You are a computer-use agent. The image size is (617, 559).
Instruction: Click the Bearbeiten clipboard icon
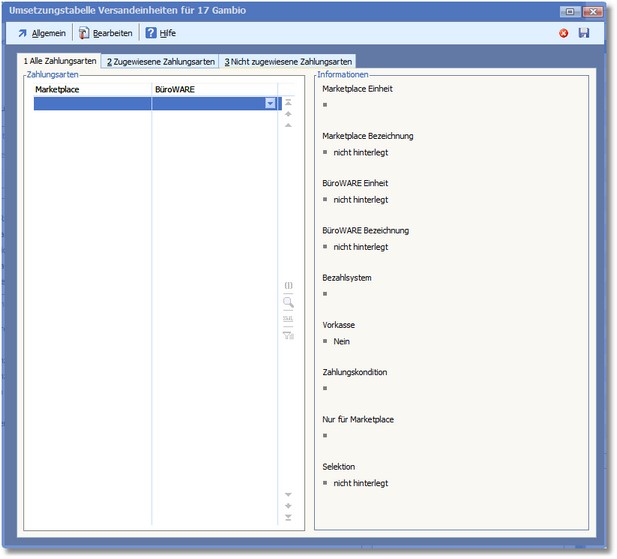[84, 33]
